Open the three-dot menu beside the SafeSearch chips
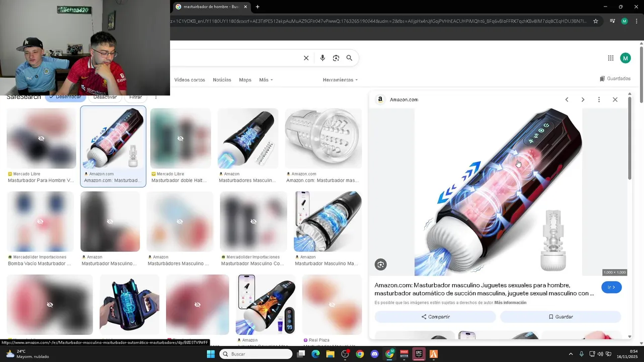 (155, 97)
